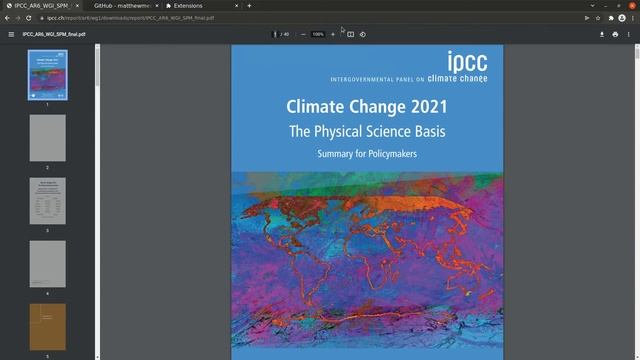Download the PDF file
Viewport: 640px width, 360px height.
(602, 34)
